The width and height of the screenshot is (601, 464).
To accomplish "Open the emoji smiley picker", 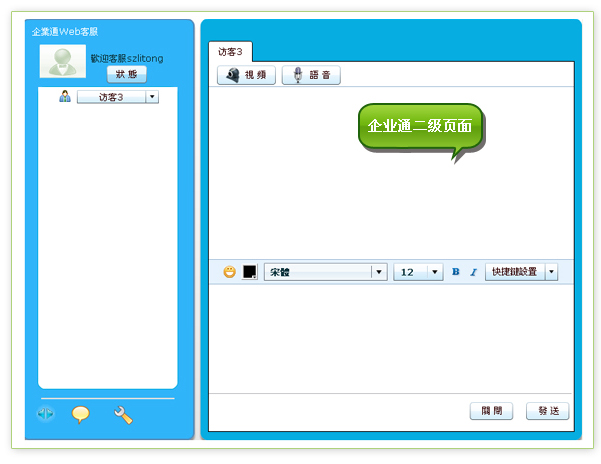I will 229,272.
